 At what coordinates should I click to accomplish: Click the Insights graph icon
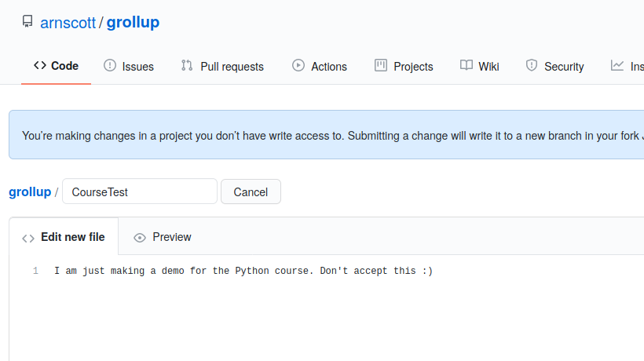[617, 65]
